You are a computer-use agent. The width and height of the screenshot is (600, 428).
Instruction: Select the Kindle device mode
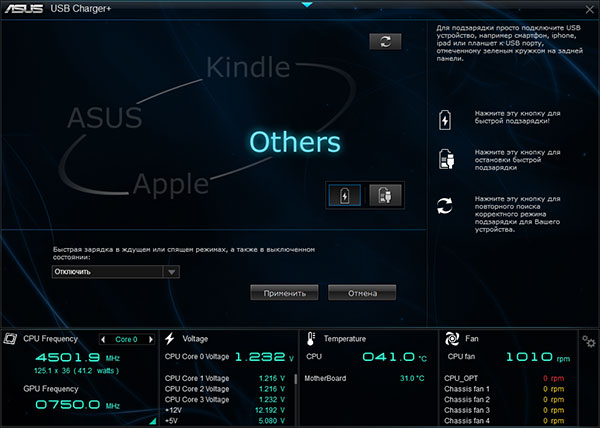248,67
